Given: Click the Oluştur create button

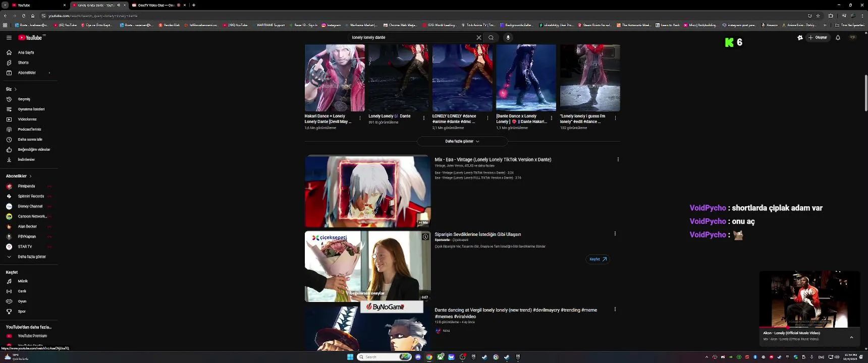Looking at the screenshot, I should [818, 37].
